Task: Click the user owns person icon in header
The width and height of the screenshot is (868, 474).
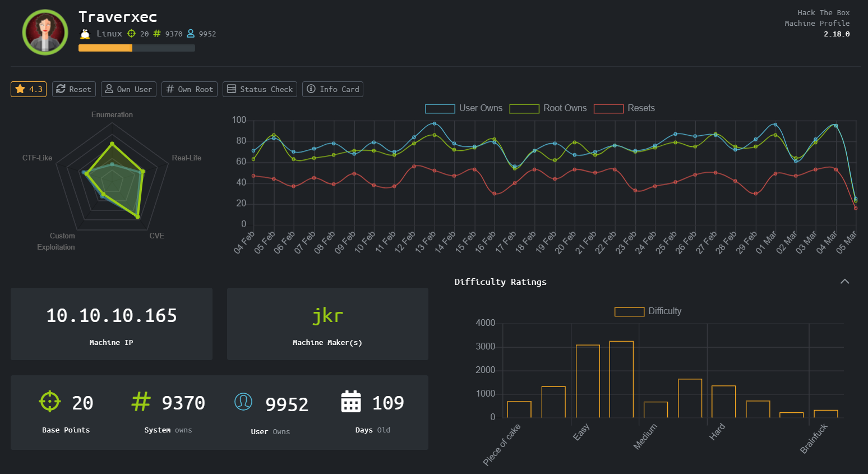Action: click(x=191, y=34)
